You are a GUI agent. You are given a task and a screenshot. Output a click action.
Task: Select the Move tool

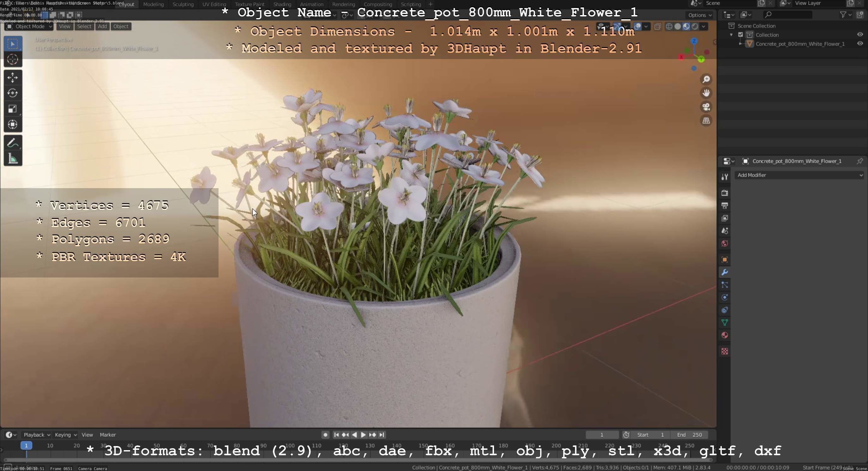(x=13, y=77)
